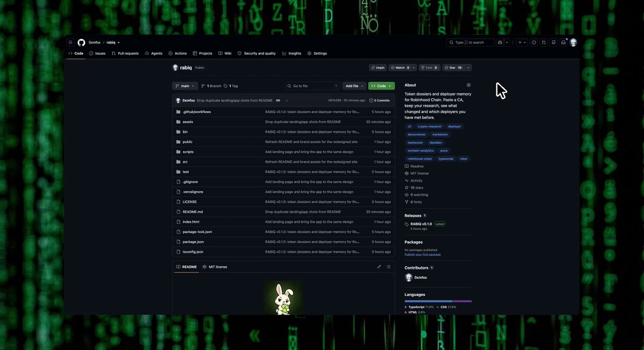
Task: Select the typescript topic tag
Action: coord(445,159)
